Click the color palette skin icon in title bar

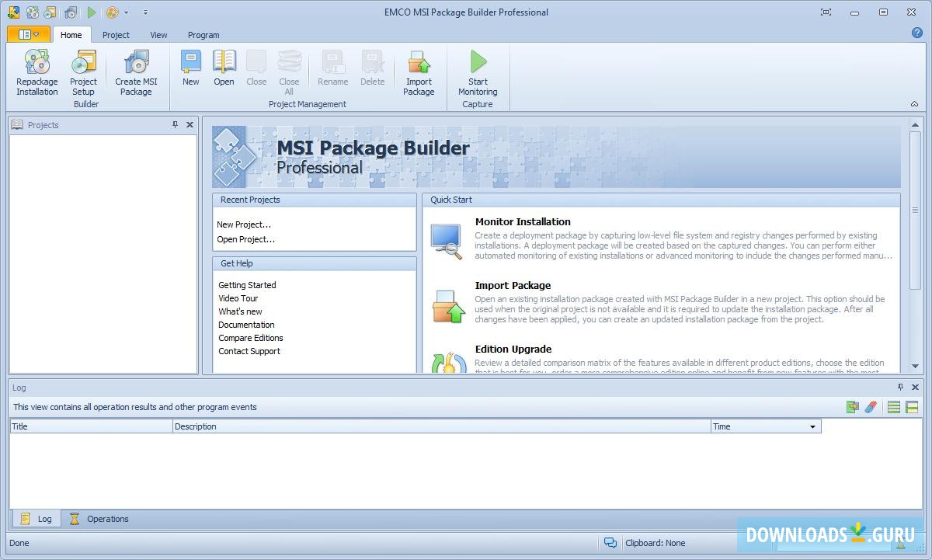pos(113,12)
